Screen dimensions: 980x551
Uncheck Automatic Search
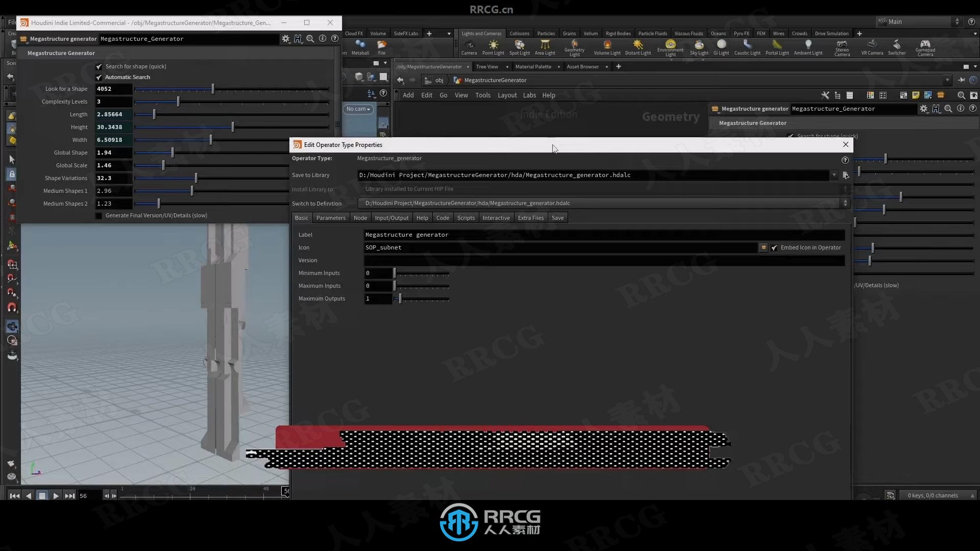(x=99, y=77)
